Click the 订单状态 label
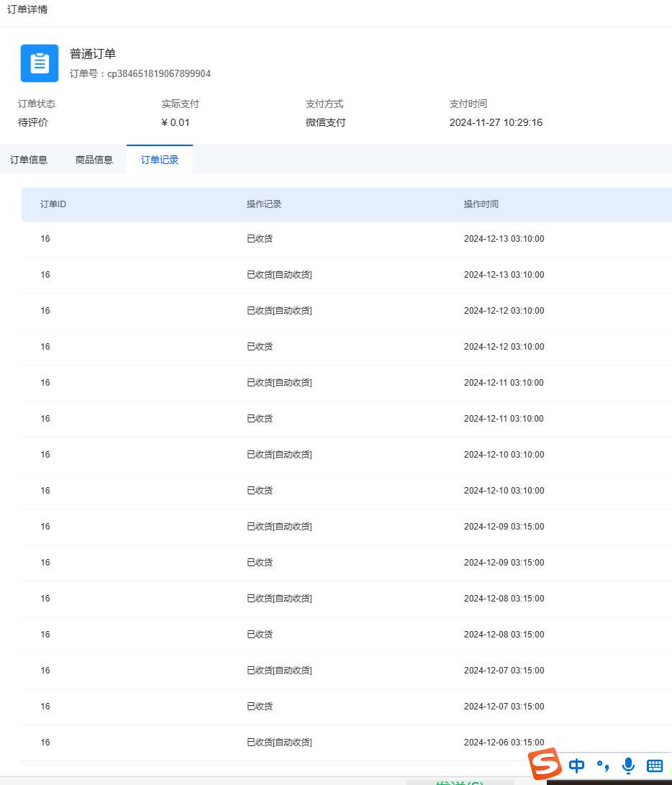672x785 pixels. coord(37,104)
